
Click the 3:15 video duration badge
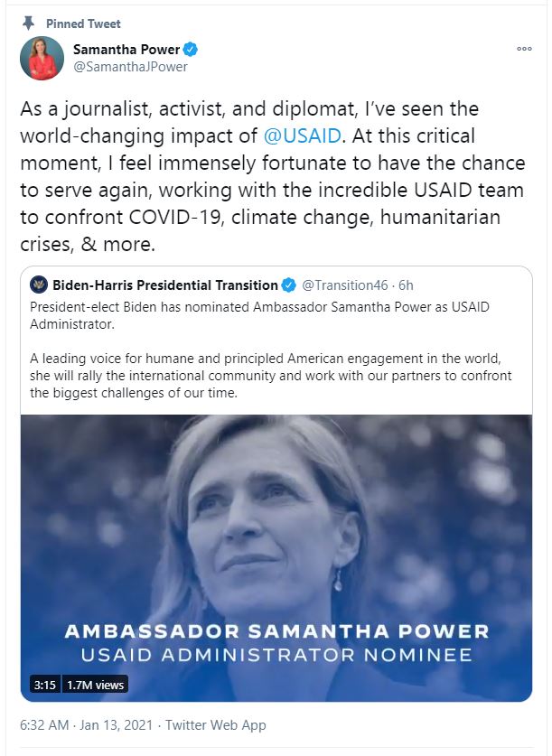click(x=44, y=685)
